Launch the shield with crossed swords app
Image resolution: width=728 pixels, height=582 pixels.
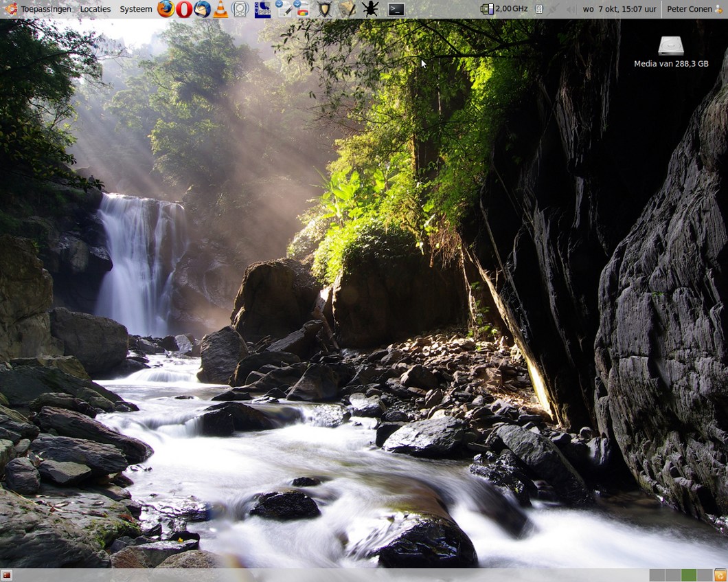(325, 9)
